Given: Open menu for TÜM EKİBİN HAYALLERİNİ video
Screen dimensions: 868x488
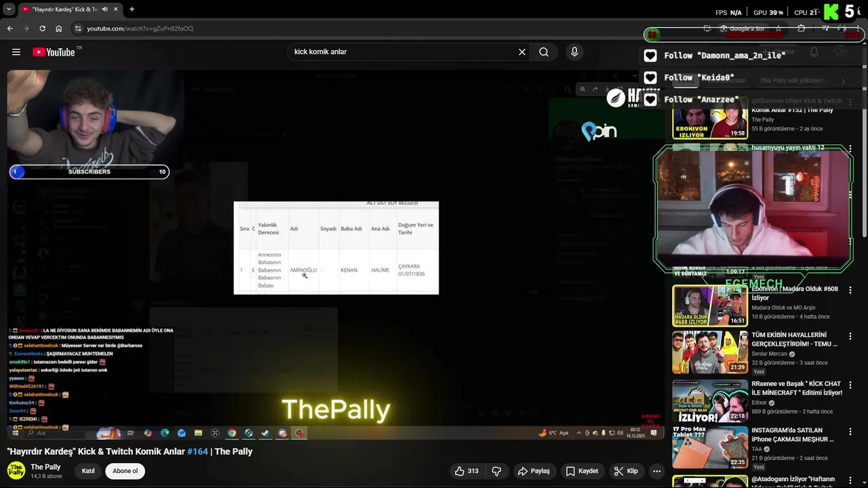Looking at the screenshot, I should [x=850, y=336].
